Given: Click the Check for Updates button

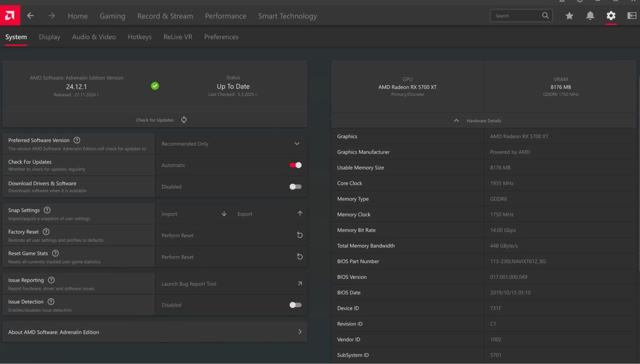Looking at the screenshot, I should point(155,120).
